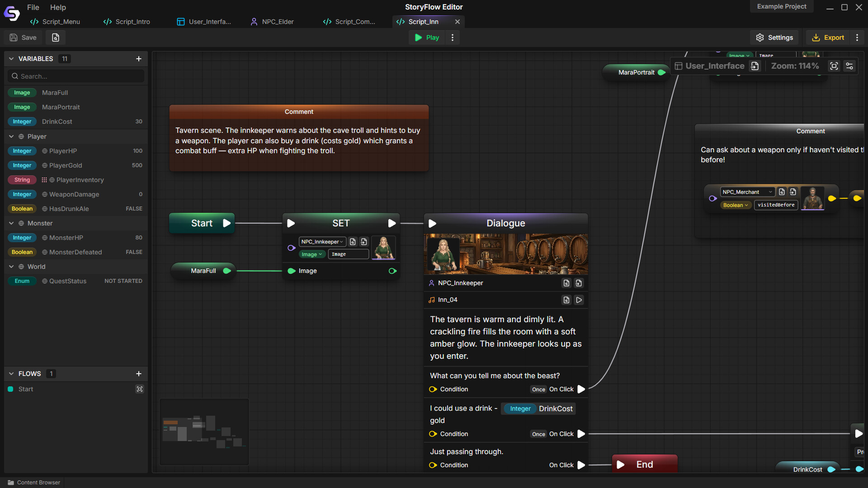Click the Export button

(828, 38)
